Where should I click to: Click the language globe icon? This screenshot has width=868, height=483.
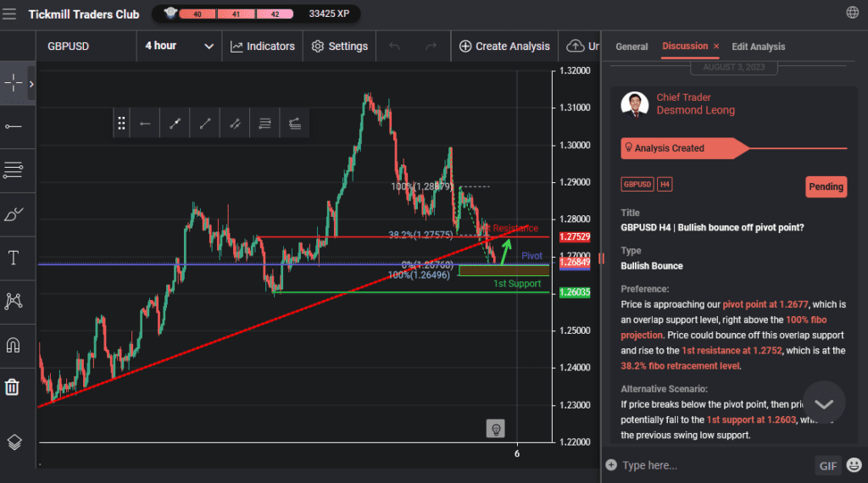[852, 13]
